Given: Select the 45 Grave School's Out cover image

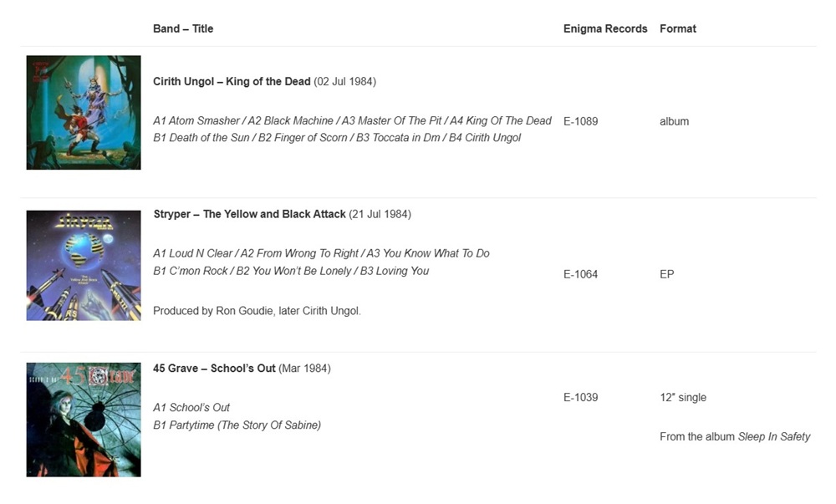Looking at the screenshot, I should point(84,420).
